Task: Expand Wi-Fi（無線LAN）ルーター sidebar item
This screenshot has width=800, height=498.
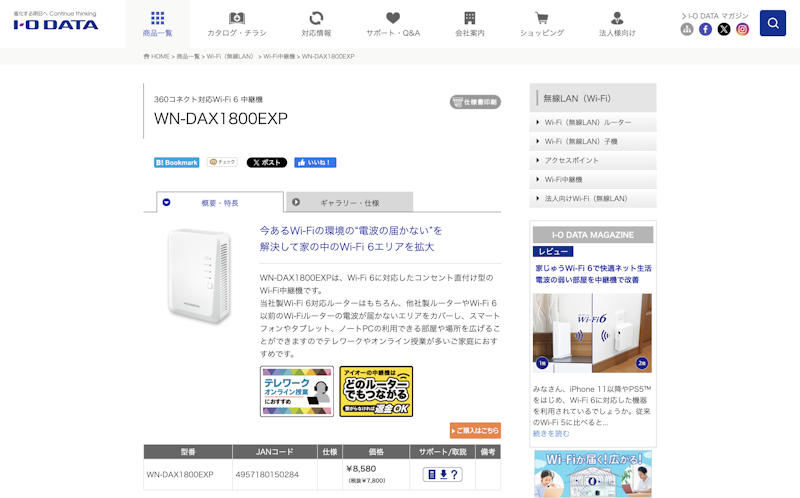Action: (x=593, y=122)
